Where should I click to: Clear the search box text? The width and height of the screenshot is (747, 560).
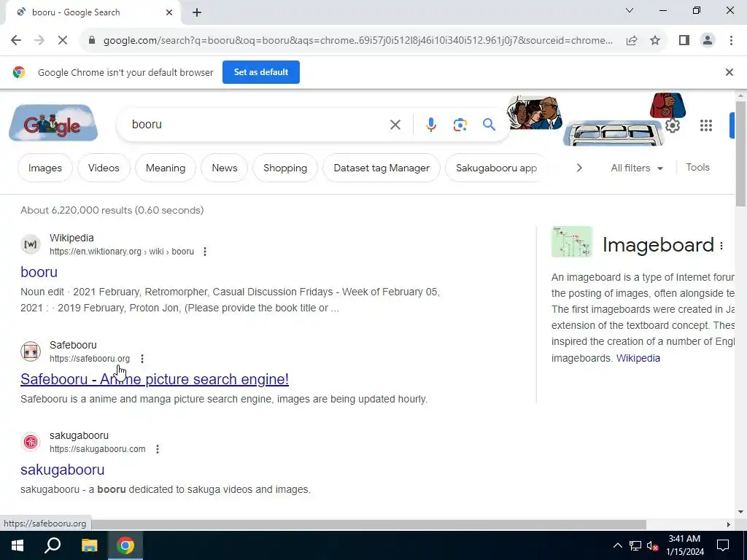tap(395, 125)
